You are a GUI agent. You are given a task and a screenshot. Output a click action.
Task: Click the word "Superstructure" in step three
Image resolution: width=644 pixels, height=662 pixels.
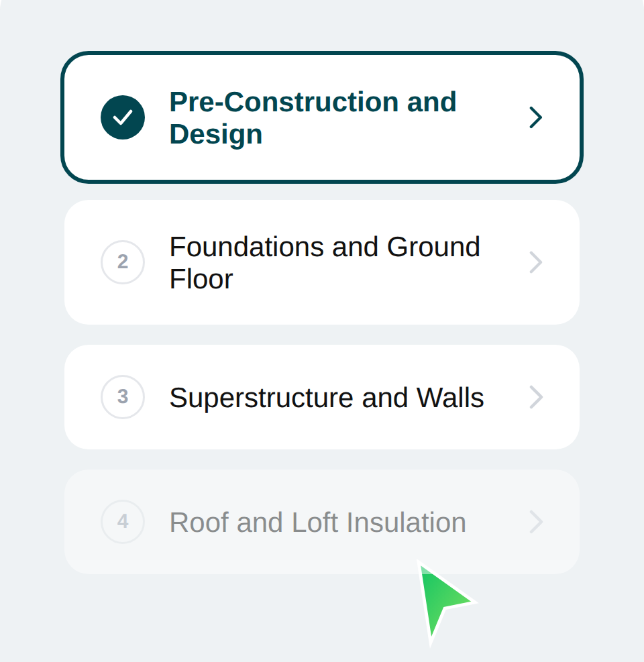[x=261, y=398]
